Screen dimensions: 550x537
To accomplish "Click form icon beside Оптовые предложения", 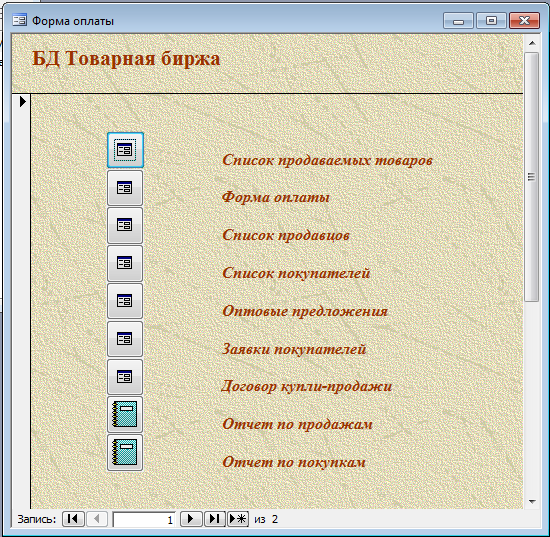I will click(x=125, y=301).
